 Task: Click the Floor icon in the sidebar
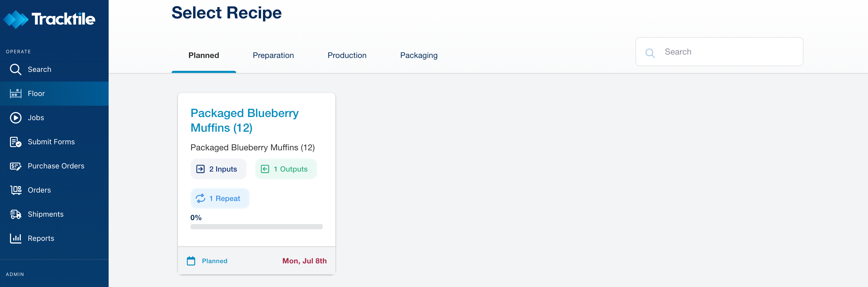point(15,93)
